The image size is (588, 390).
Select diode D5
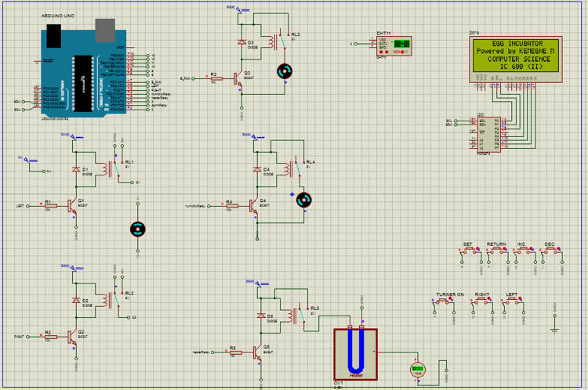click(x=261, y=316)
